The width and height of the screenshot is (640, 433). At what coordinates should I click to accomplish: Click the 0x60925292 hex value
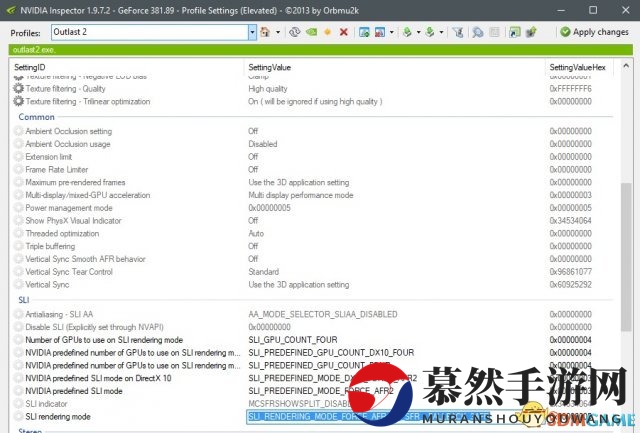[570, 284]
